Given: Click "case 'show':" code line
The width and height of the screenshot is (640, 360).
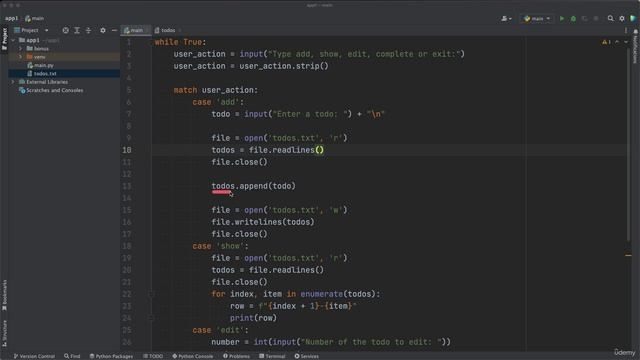Looking at the screenshot, I should pyautogui.click(x=220, y=246).
